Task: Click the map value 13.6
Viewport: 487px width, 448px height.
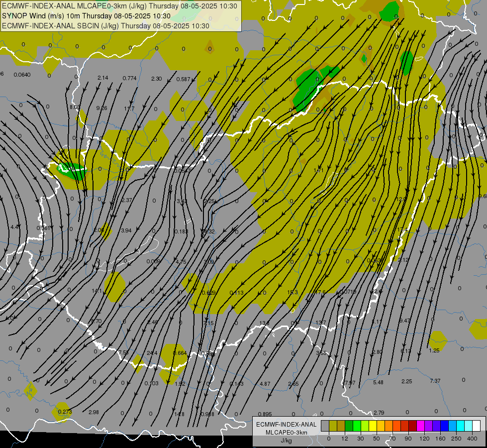Action: coord(264,323)
